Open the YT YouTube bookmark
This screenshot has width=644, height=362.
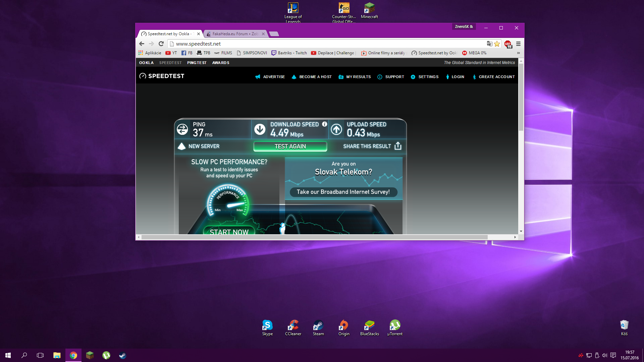(x=171, y=53)
